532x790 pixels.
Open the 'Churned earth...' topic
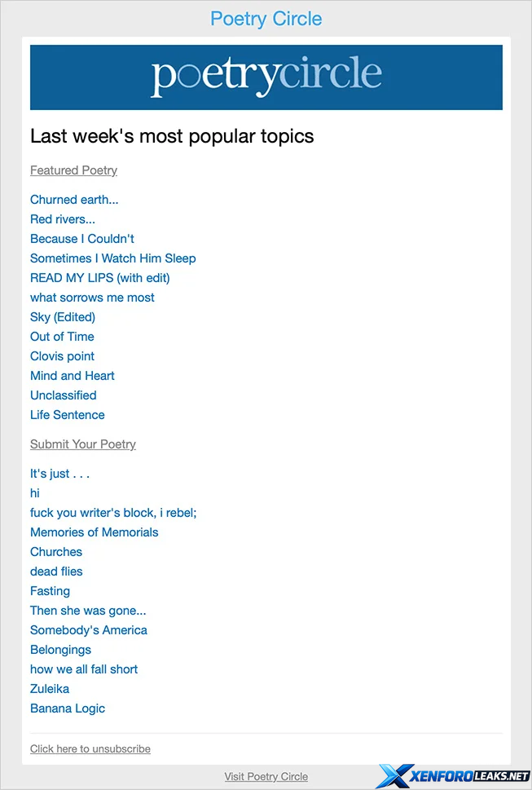point(74,200)
